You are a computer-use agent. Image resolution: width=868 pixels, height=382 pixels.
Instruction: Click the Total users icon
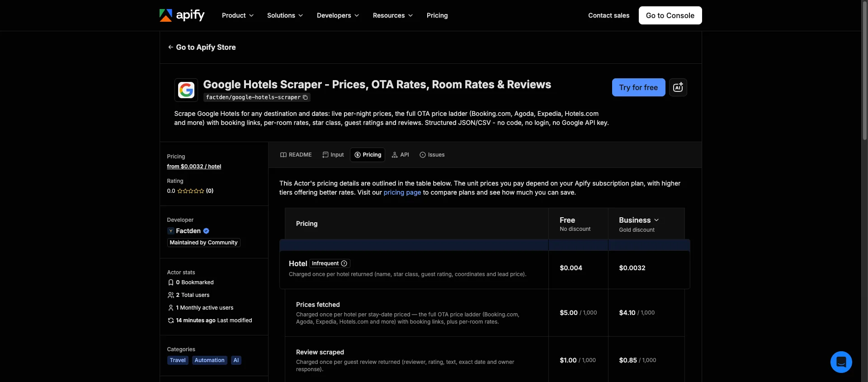pos(171,295)
